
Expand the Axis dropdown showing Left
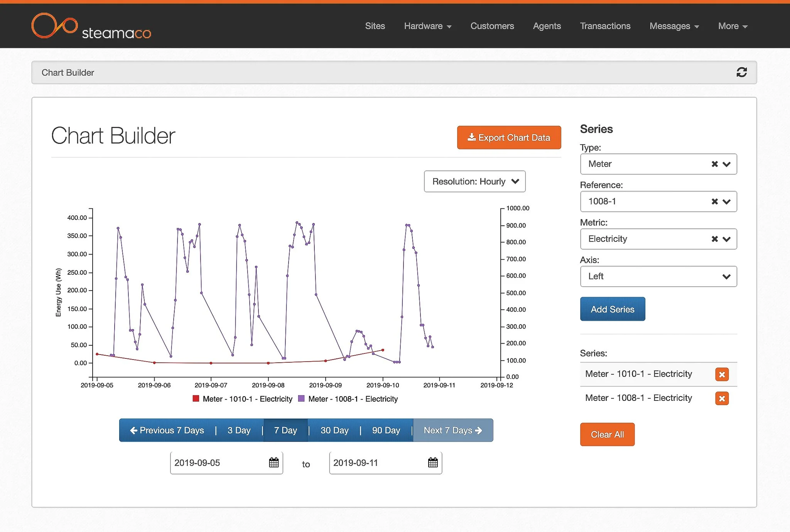pyautogui.click(x=658, y=277)
